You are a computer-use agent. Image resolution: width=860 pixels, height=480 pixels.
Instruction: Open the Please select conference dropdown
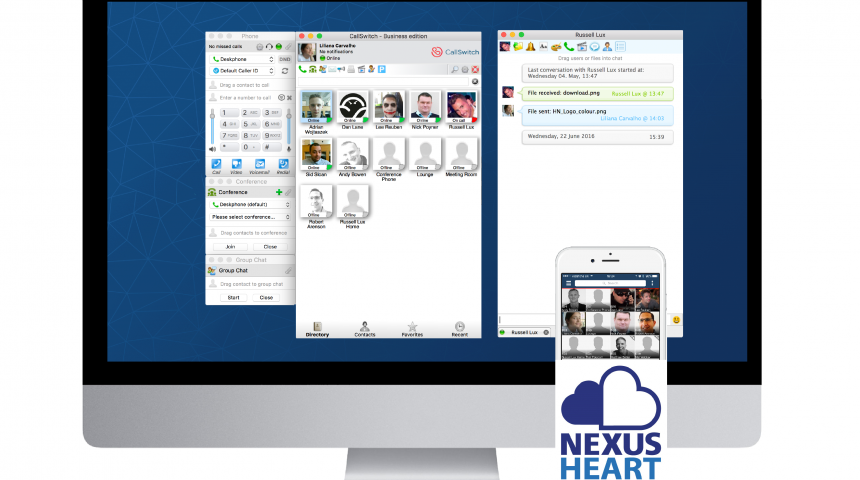click(x=251, y=217)
